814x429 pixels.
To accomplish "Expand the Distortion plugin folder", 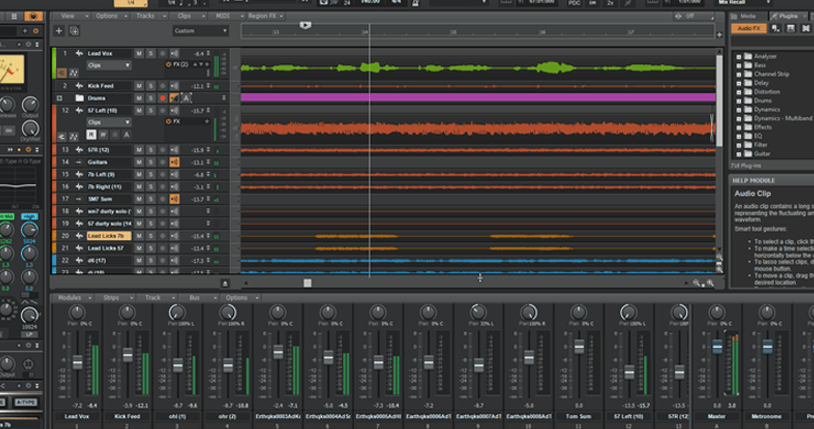I will (x=738, y=92).
